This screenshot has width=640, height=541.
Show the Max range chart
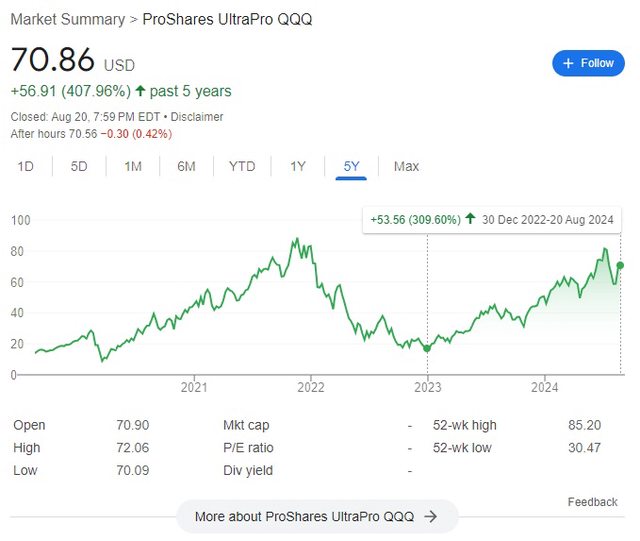tap(406, 167)
